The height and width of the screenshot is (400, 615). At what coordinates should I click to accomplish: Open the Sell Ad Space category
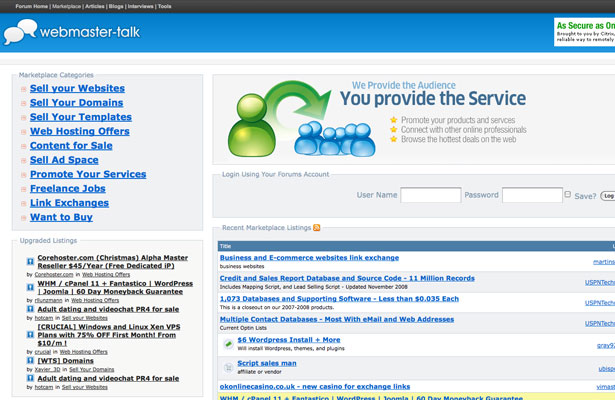[64, 160]
